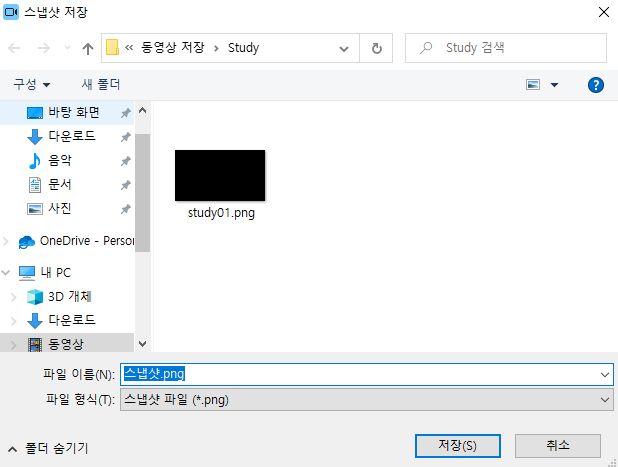Click the navigation pane scroll up arrow
618x467 pixels.
click(143, 110)
